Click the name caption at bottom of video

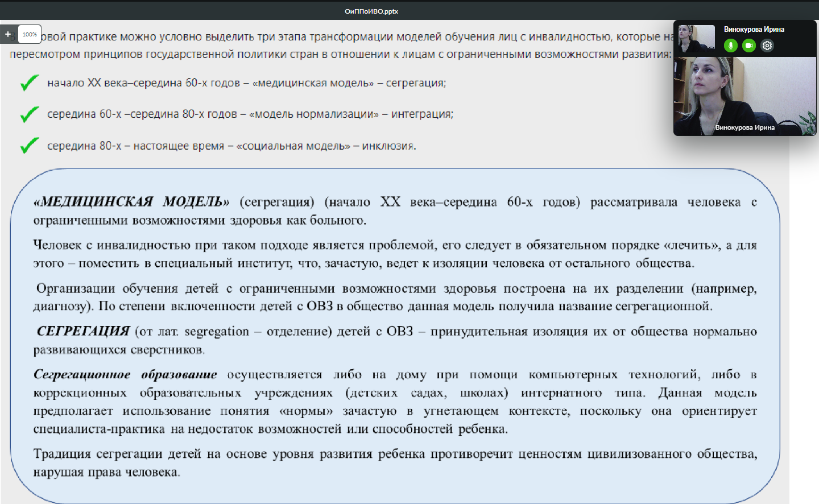(x=744, y=127)
